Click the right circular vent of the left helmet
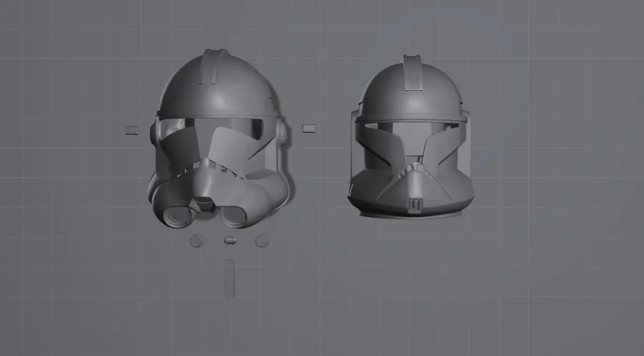 pos(234,215)
